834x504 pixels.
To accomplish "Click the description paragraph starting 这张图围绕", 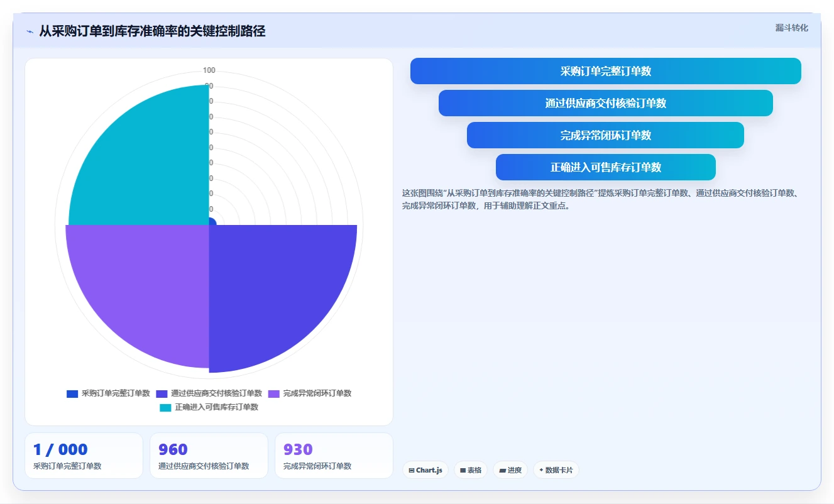I will tap(600, 199).
